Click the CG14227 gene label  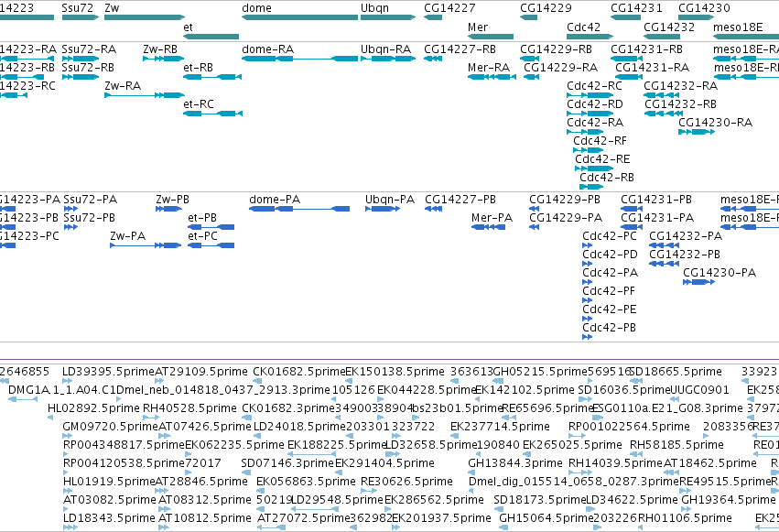tap(449, 8)
